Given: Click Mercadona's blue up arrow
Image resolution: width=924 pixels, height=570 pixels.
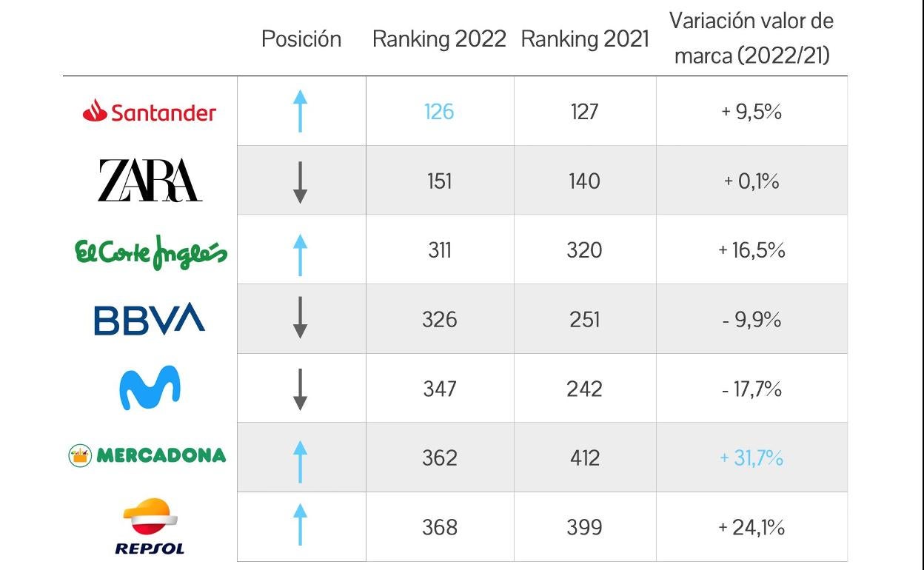Looking at the screenshot, I should [300, 460].
